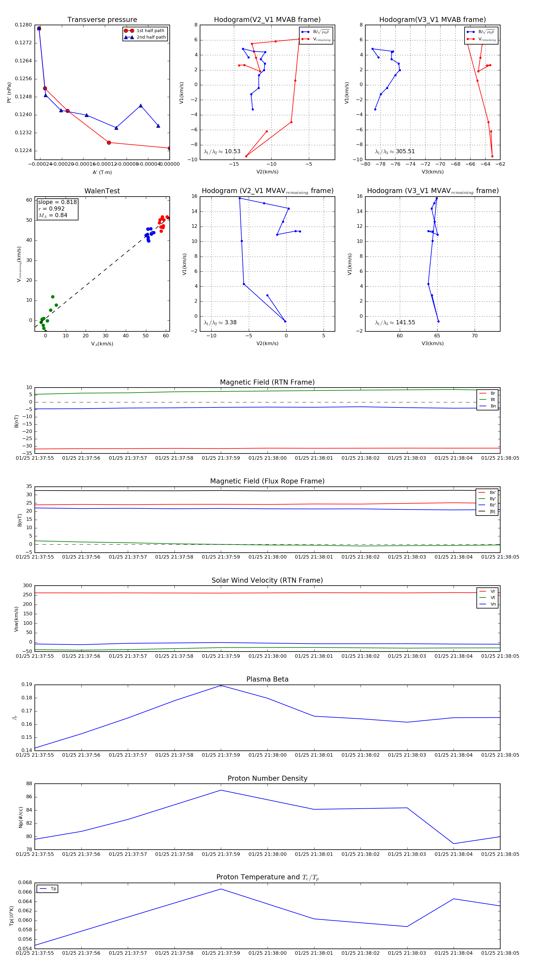Click the Plasma Beta peak at 21:37:59

(221, 685)
